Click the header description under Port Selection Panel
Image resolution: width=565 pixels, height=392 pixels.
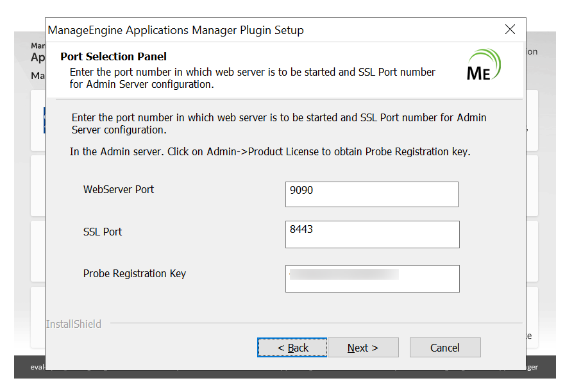pos(252,78)
